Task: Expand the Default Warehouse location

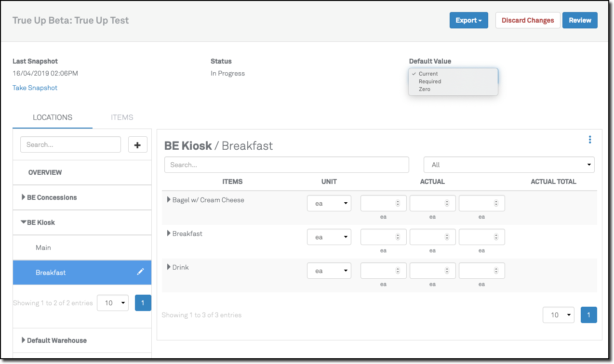Action: (24, 340)
